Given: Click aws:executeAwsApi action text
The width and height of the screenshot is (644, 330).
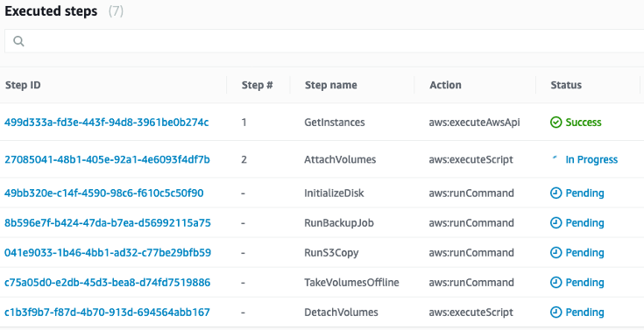Looking at the screenshot, I should pos(474,123).
